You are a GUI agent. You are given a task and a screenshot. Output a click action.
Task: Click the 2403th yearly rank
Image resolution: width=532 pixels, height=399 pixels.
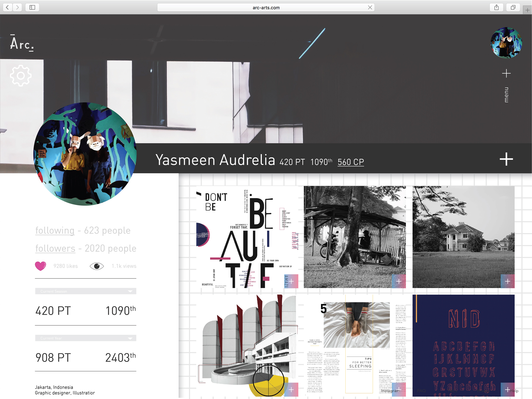tap(121, 357)
